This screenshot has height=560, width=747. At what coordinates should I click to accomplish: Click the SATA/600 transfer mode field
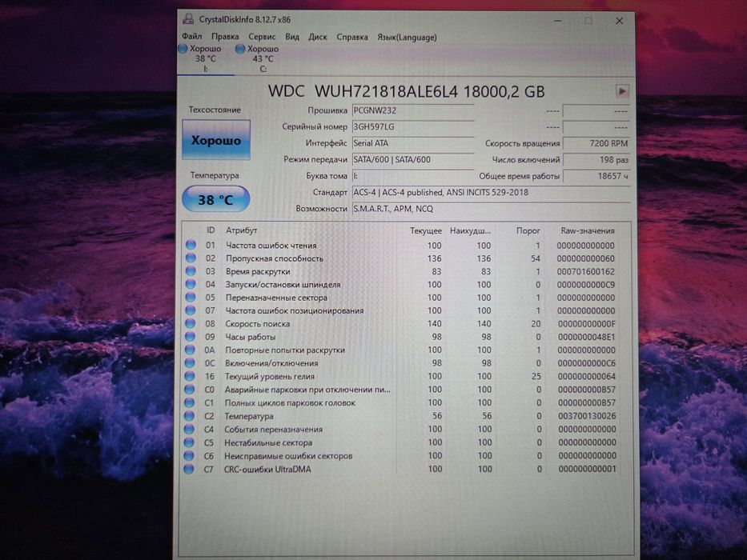[413, 159]
